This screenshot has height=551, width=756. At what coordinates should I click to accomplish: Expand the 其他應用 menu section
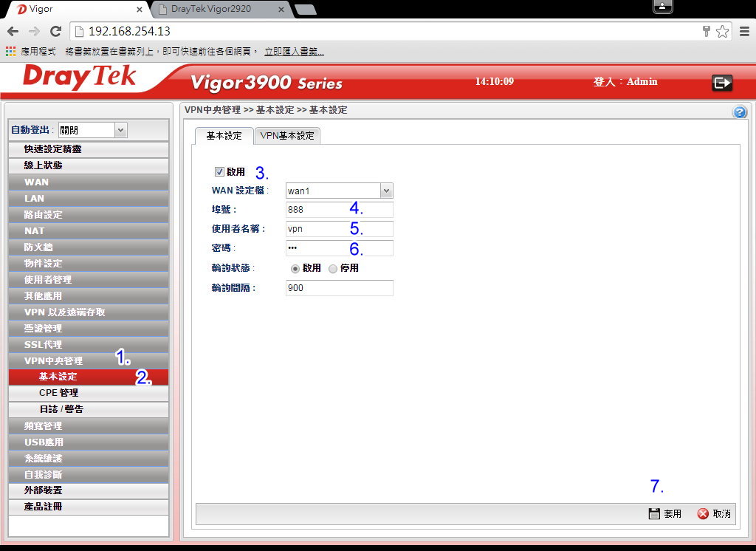point(89,295)
